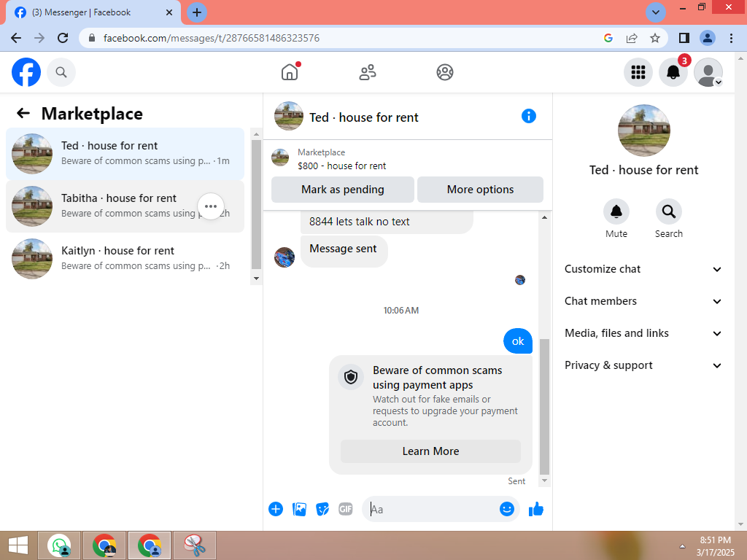The height and width of the screenshot is (560, 747).
Task: Open Chrome three-dot menu
Action: tap(731, 38)
